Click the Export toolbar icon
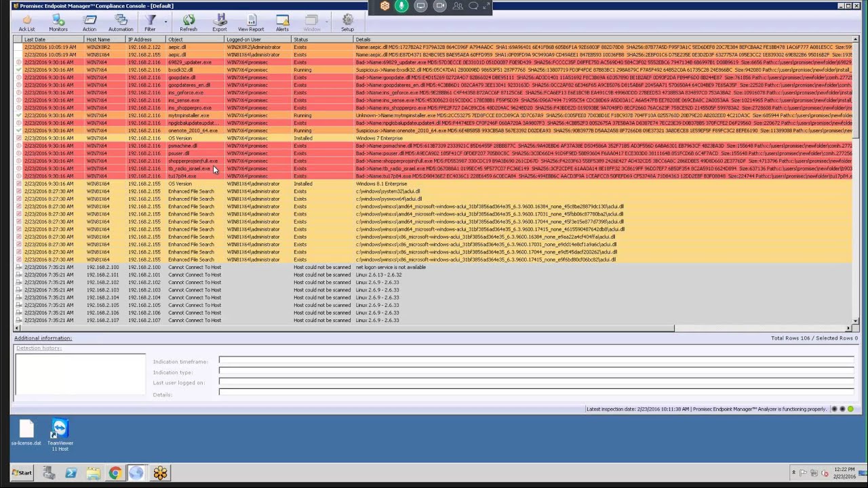This screenshot has height=488, width=868. (220, 23)
